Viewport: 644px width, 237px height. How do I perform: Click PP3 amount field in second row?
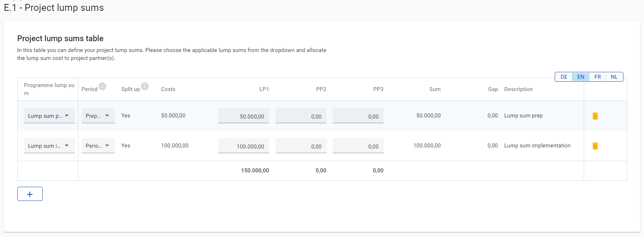coord(358,146)
